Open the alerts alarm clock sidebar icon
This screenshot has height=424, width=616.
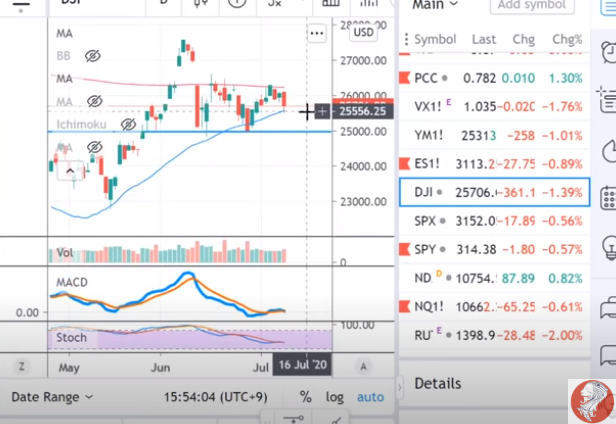[x=609, y=52]
